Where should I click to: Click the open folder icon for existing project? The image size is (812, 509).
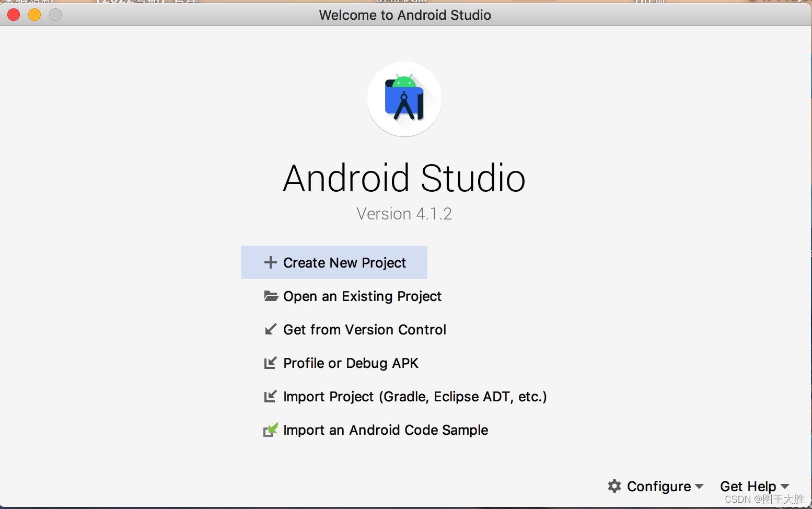pos(271,296)
